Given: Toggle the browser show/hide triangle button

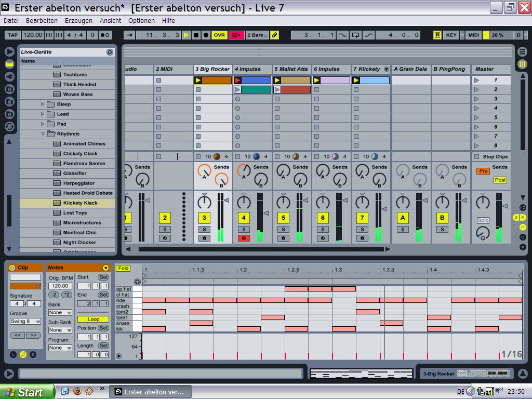Looking at the screenshot, I should click(9, 51).
